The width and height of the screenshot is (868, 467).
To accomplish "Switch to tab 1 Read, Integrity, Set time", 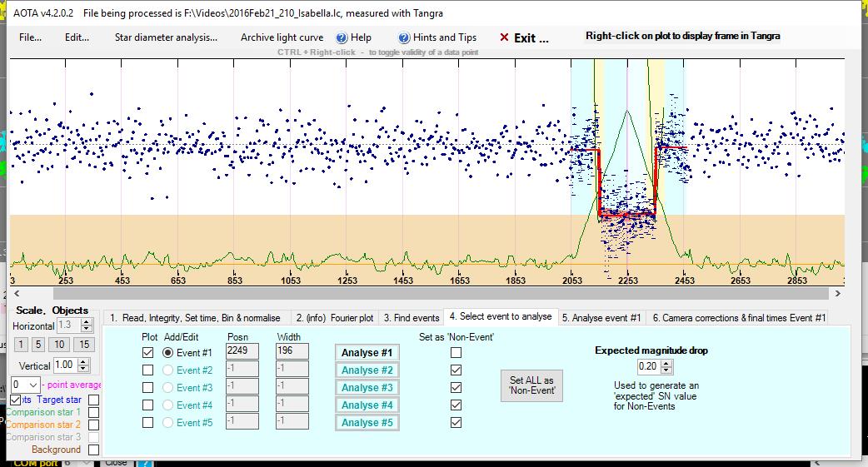I will click(195, 318).
